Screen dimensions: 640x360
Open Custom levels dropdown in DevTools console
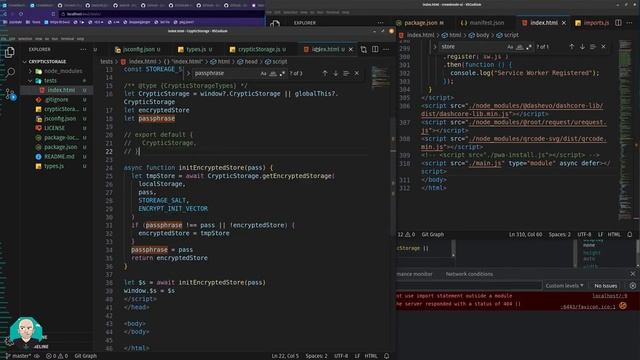[564, 286]
